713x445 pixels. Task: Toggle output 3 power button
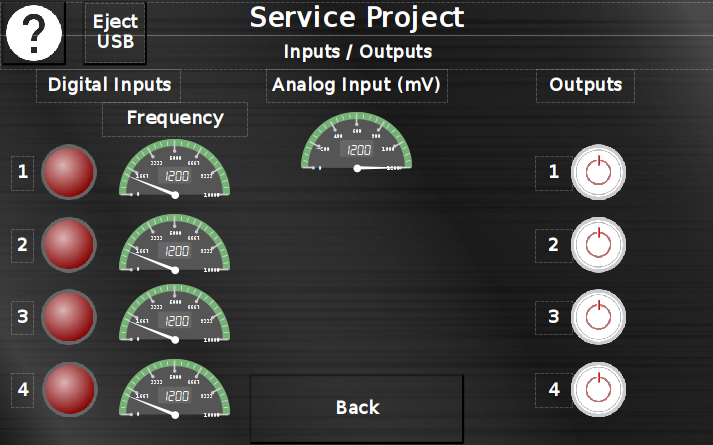(x=597, y=317)
